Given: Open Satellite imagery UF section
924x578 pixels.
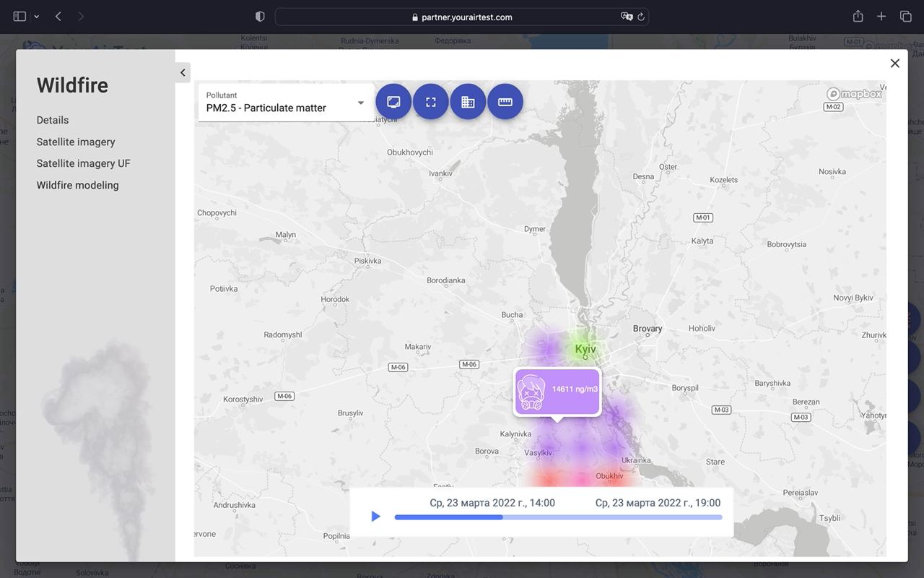Looking at the screenshot, I should tap(84, 163).
